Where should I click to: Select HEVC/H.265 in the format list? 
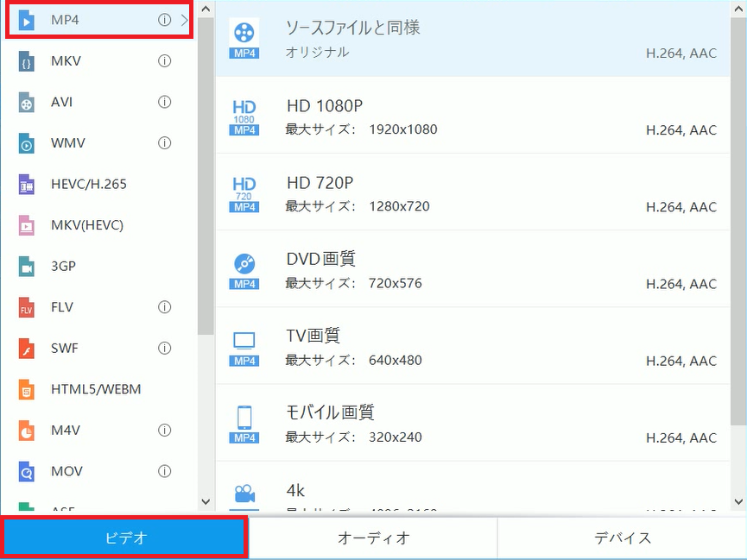coord(89,185)
